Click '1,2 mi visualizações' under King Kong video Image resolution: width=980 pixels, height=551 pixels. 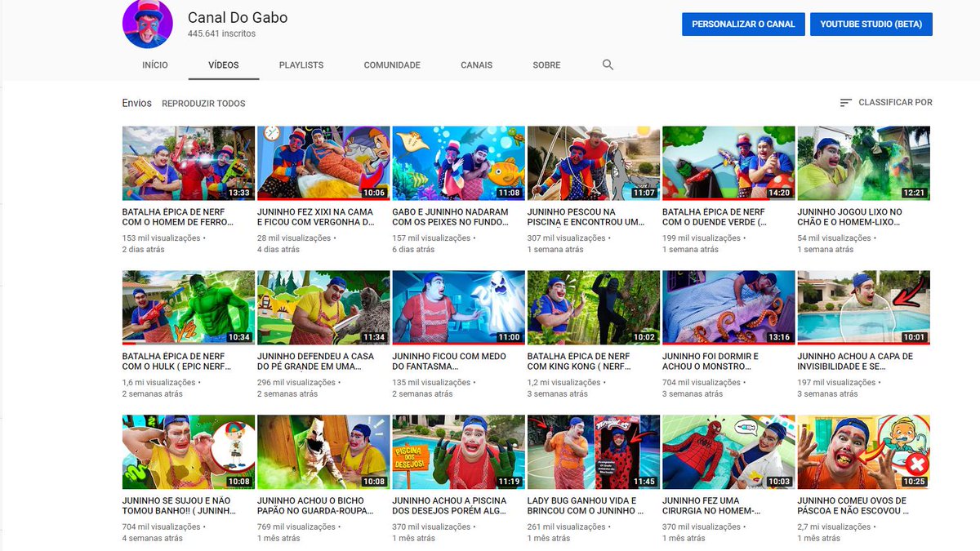[x=565, y=383]
